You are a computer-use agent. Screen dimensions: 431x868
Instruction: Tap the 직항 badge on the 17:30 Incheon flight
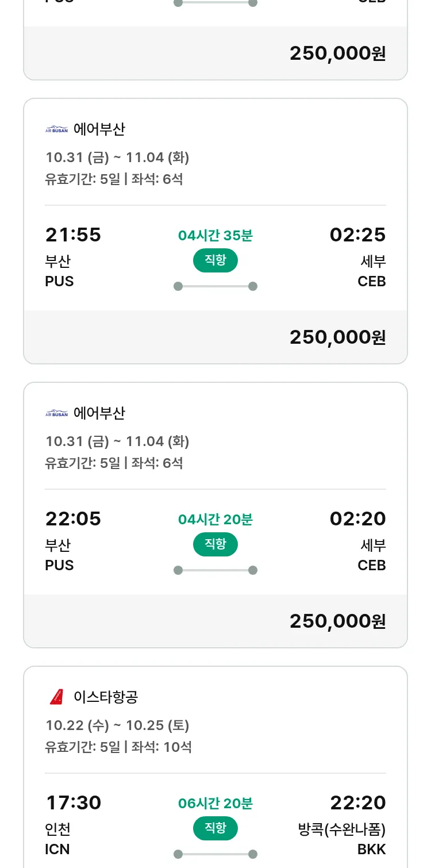point(215,828)
